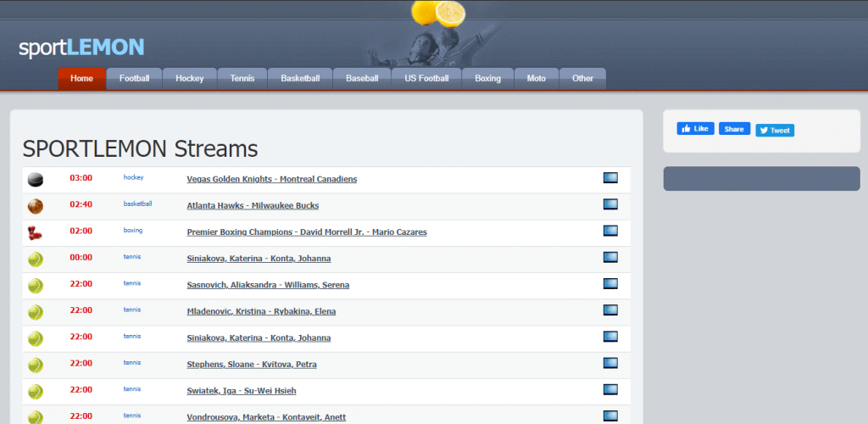Image resolution: width=868 pixels, height=424 pixels.
Task: Open stream monitor icon for Atlanta Hawks game
Action: tap(610, 204)
